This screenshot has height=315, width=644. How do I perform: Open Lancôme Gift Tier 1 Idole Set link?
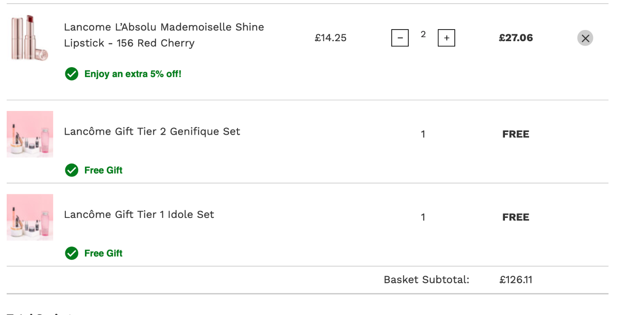(x=139, y=215)
